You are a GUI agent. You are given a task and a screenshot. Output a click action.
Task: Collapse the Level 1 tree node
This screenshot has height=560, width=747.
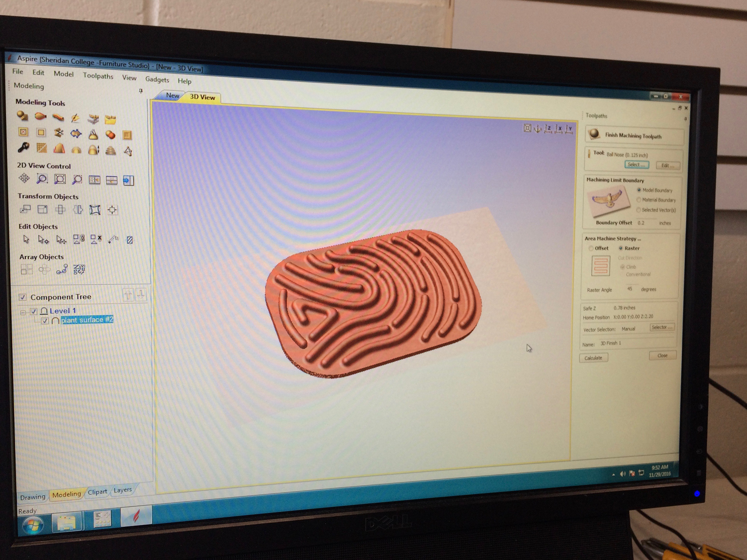click(x=23, y=312)
